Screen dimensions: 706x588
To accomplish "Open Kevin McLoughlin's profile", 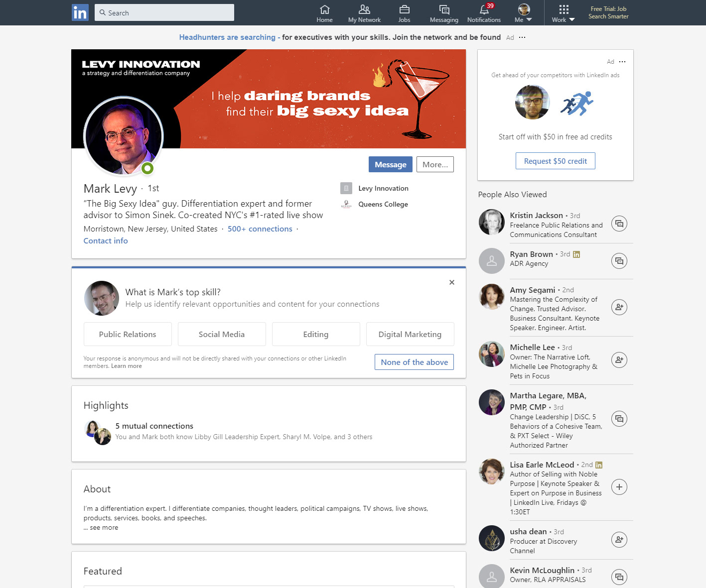I will pyautogui.click(x=543, y=571).
